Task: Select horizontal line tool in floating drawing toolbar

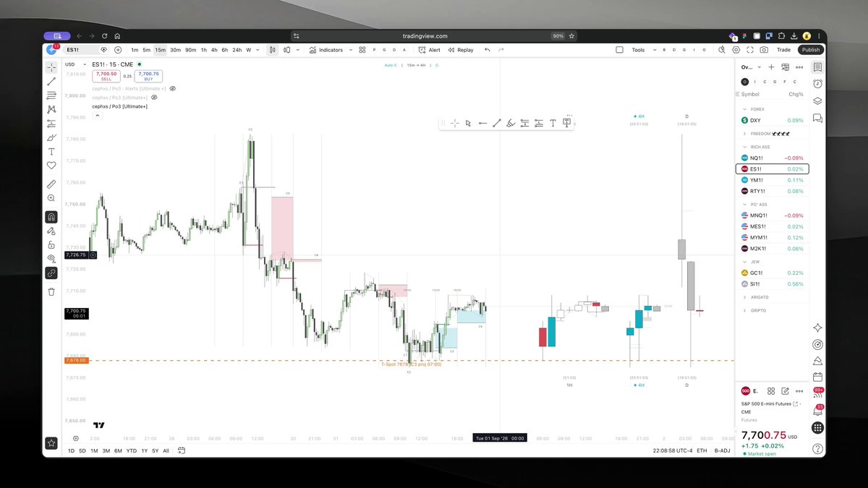Action: [x=482, y=124]
